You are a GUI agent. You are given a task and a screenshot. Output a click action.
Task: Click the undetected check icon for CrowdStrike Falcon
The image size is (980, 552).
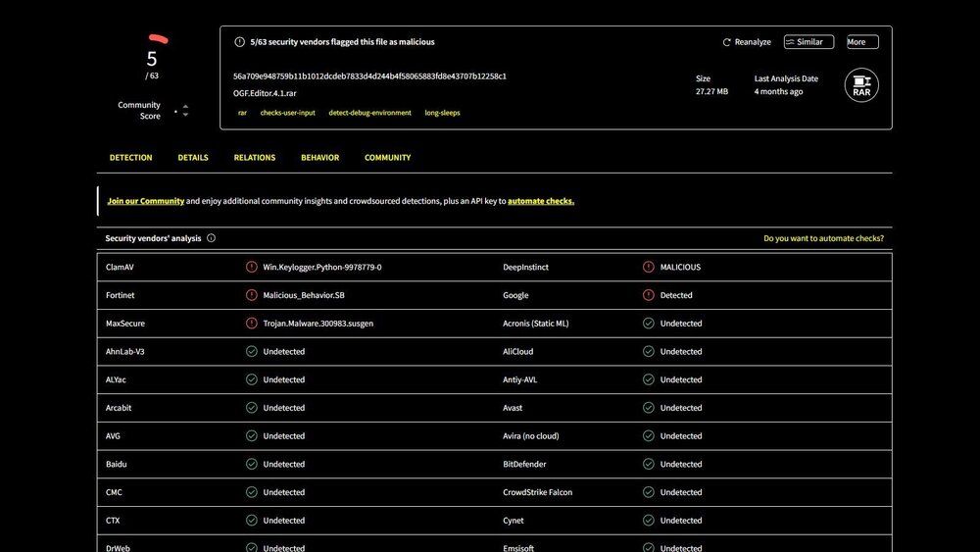648,492
